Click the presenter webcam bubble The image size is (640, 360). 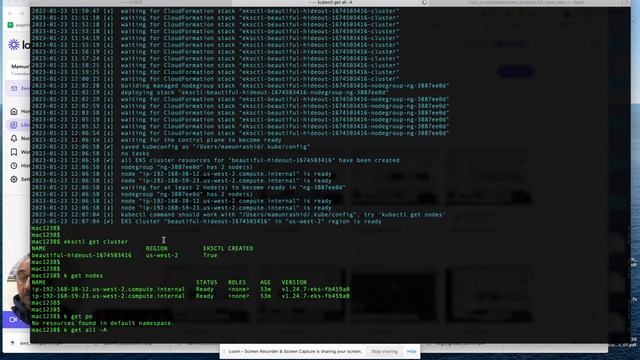point(18,288)
